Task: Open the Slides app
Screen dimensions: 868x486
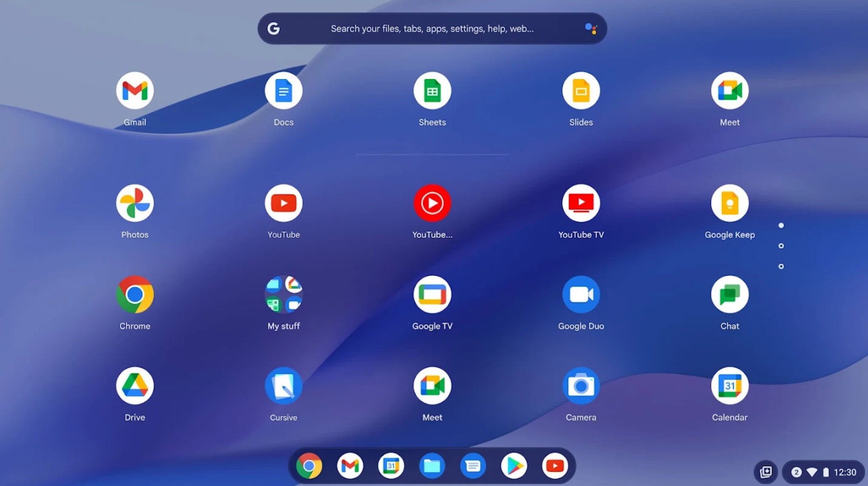Action: click(581, 91)
